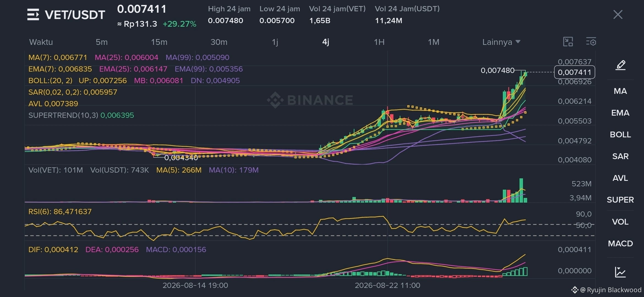Click the RSI(6): 86,471637 label
644x297 pixels.
(60, 212)
